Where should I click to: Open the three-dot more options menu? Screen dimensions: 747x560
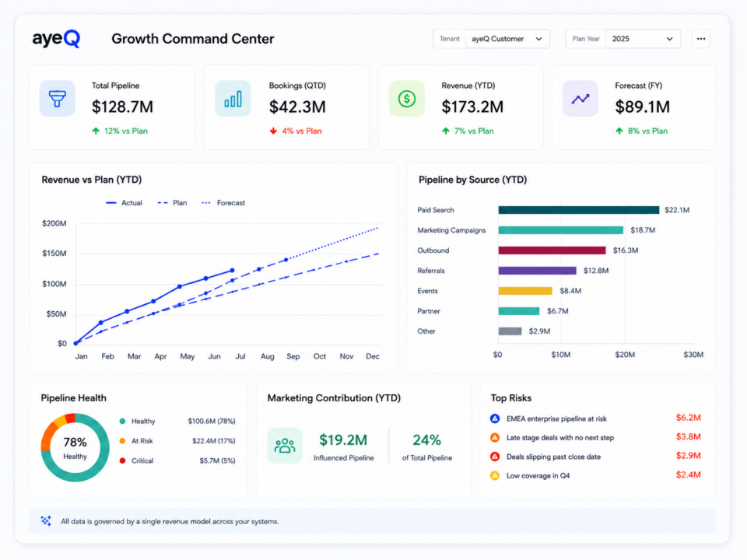click(701, 39)
